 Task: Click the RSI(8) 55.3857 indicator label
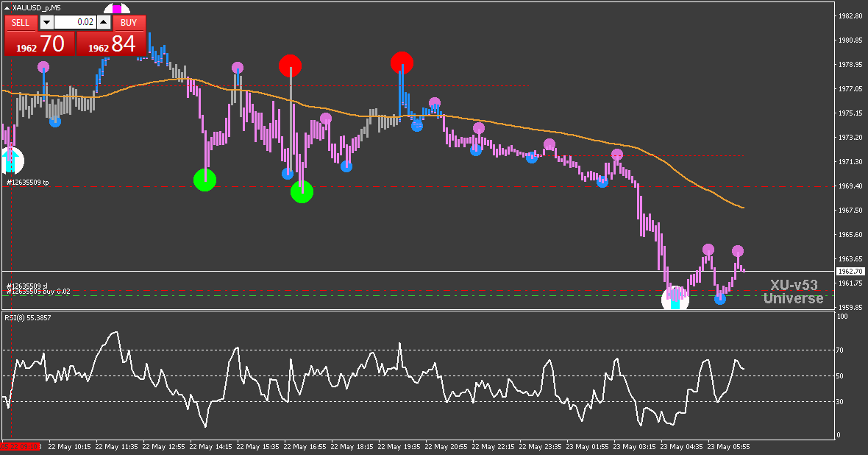pos(28,317)
